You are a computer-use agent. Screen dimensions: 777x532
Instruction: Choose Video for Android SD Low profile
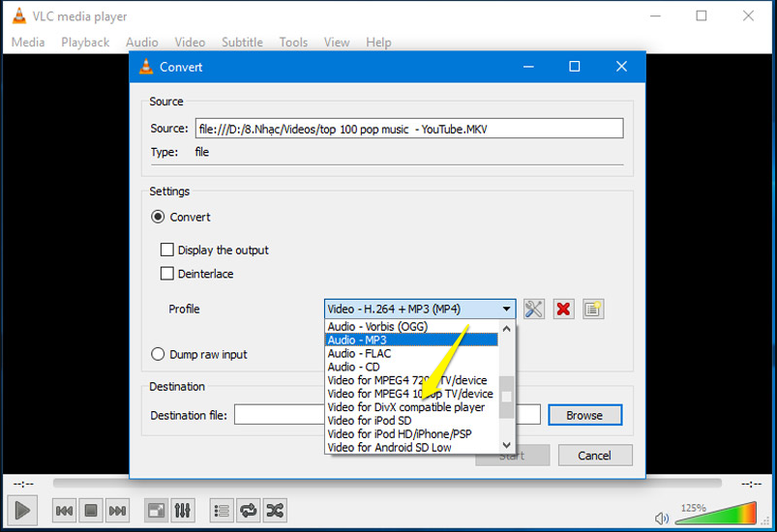412,447
